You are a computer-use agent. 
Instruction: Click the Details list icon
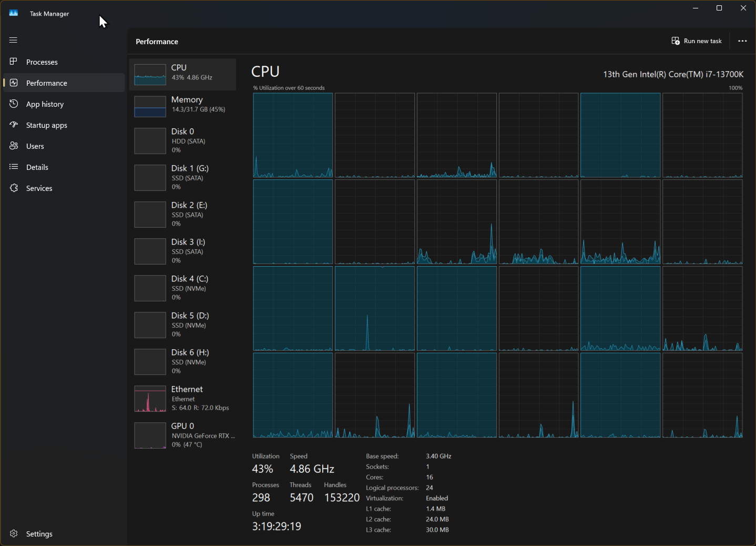click(14, 167)
